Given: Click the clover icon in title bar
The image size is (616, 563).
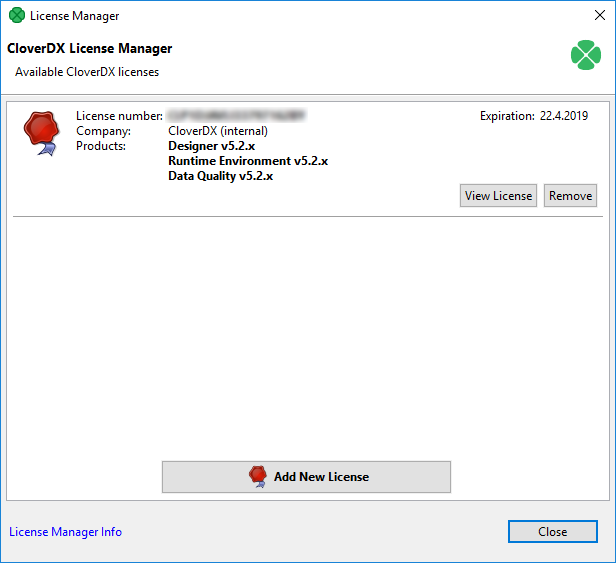Looking at the screenshot, I should pyautogui.click(x=16, y=16).
